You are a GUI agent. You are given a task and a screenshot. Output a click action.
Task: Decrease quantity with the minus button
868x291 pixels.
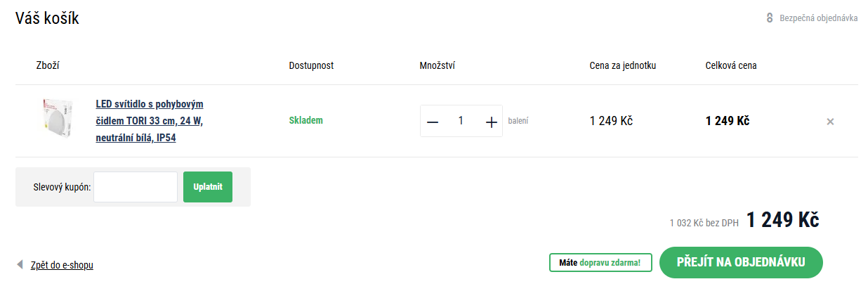[433, 122]
